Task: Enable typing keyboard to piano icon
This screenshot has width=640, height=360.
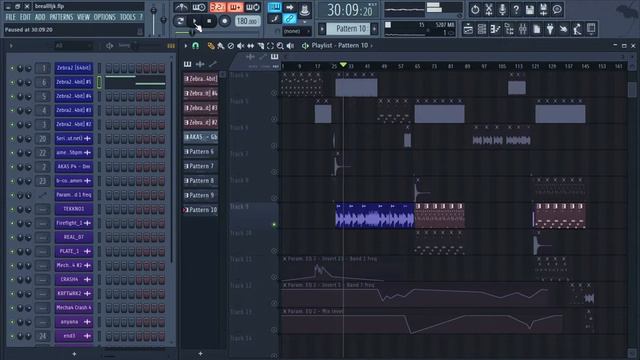Action: 274,7
